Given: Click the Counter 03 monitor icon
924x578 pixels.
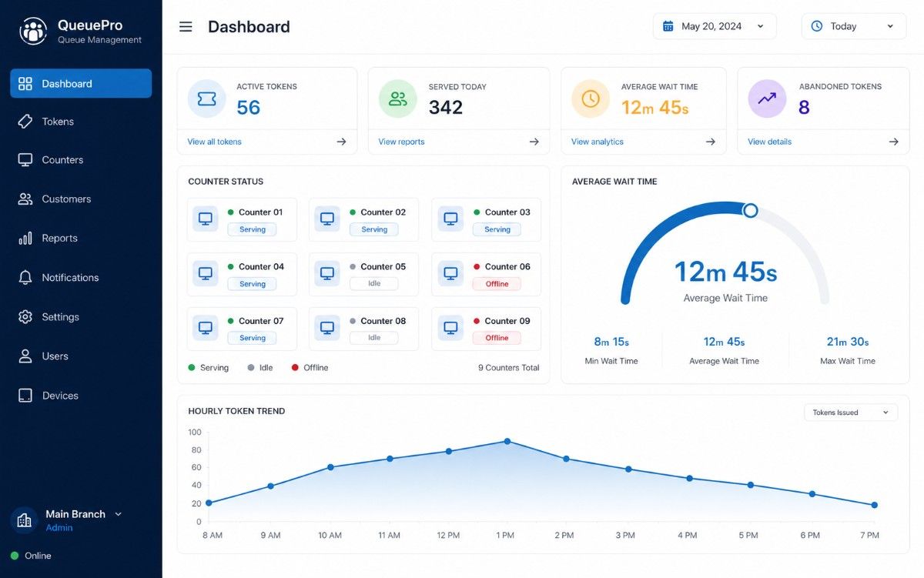Looking at the screenshot, I should tap(450, 219).
